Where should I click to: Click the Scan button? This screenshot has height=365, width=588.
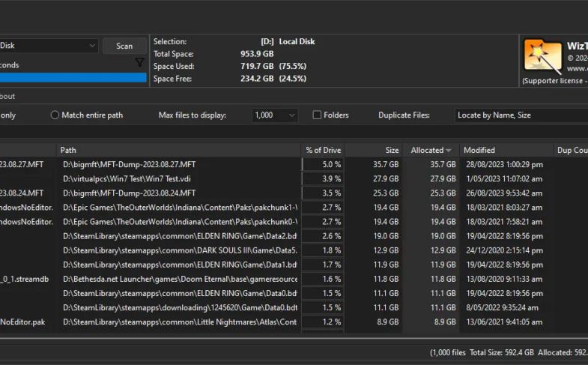(x=124, y=46)
